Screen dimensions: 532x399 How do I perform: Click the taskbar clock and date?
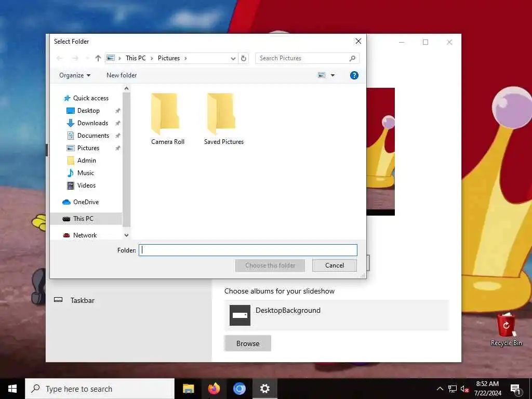point(487,389)
